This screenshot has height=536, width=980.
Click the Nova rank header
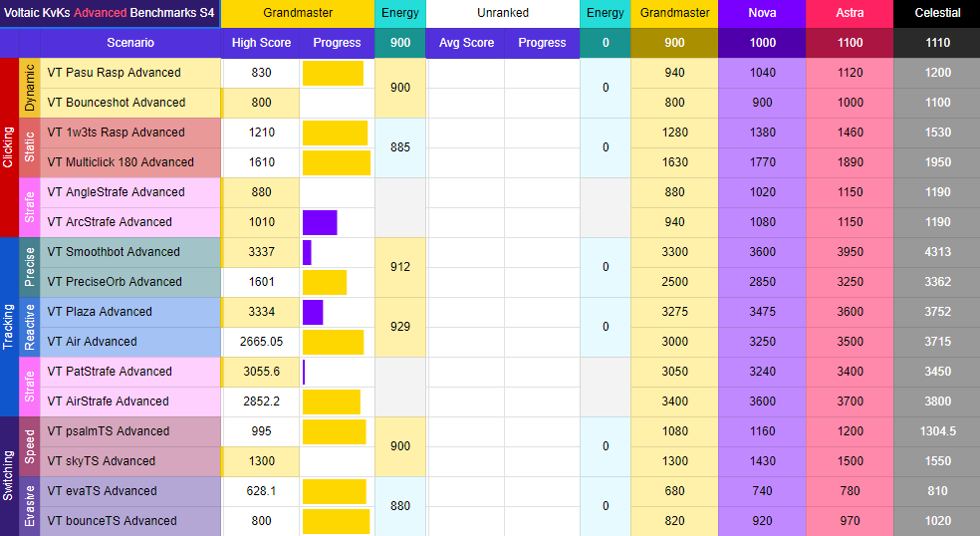(x=763, y=13)
